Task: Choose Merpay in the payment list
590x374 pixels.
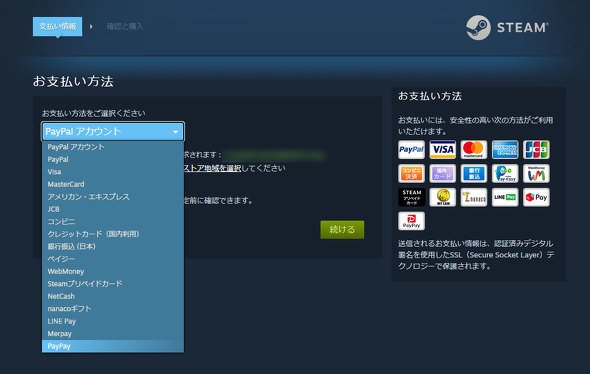Action: pos(113,333)
